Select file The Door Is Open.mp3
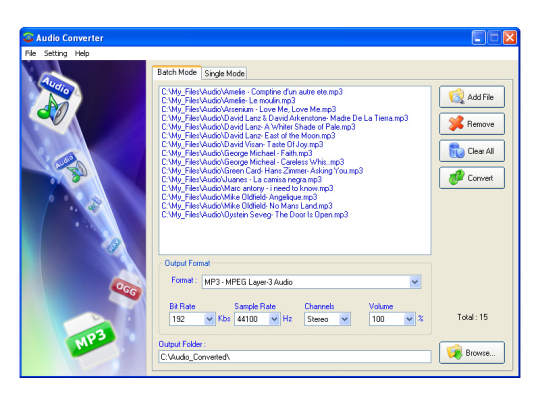This screenshot has width=540, height=405. (255, 215)
